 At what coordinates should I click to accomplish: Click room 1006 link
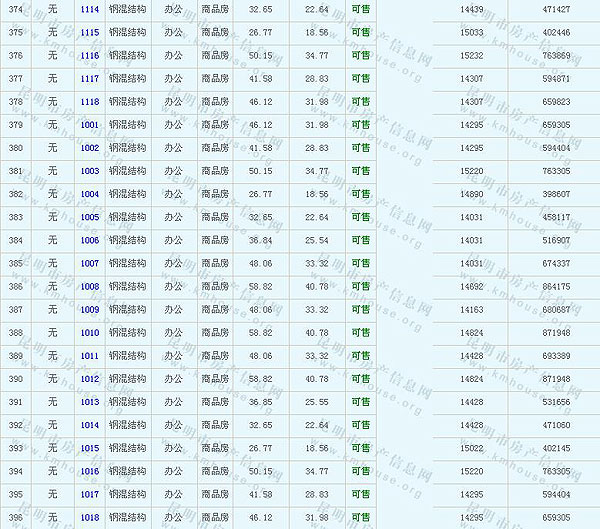coord(90,240)
